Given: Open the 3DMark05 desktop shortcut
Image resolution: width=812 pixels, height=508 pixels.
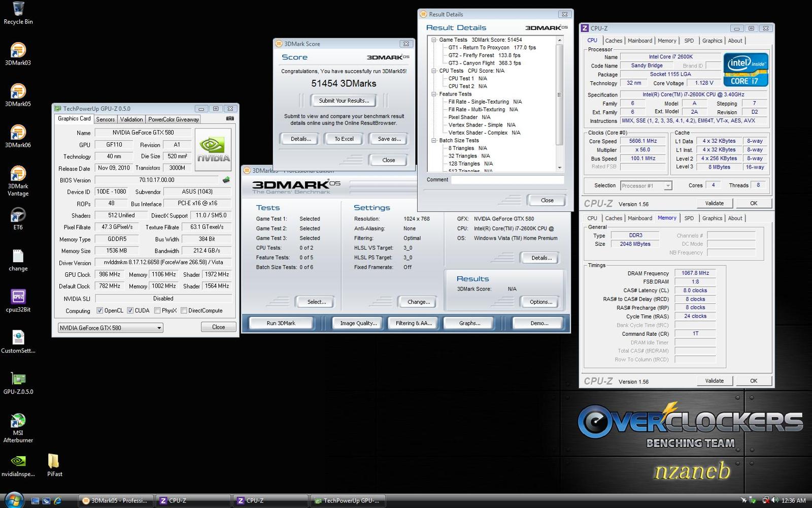Looking at the screenshot, I should click(18, 95).
